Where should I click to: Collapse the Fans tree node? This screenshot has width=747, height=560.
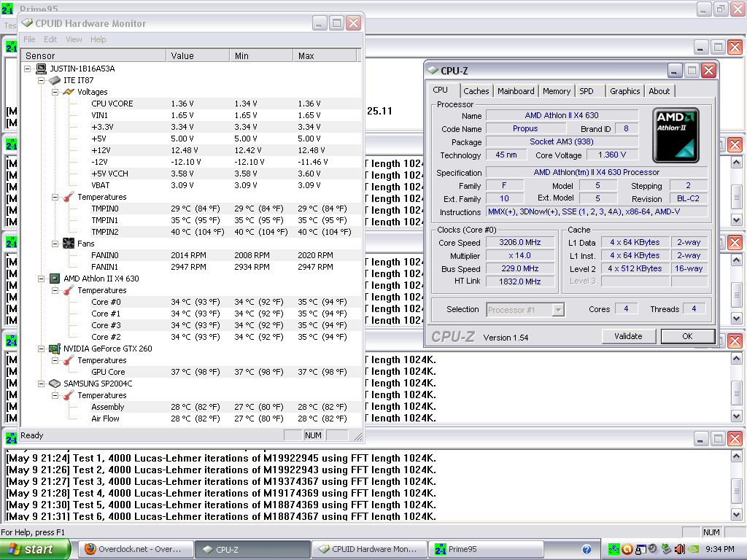[x=55, y=244]
